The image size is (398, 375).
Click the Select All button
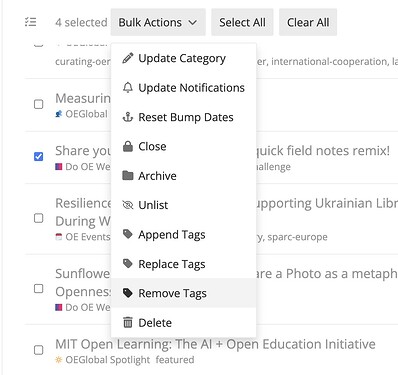[242, 22]
